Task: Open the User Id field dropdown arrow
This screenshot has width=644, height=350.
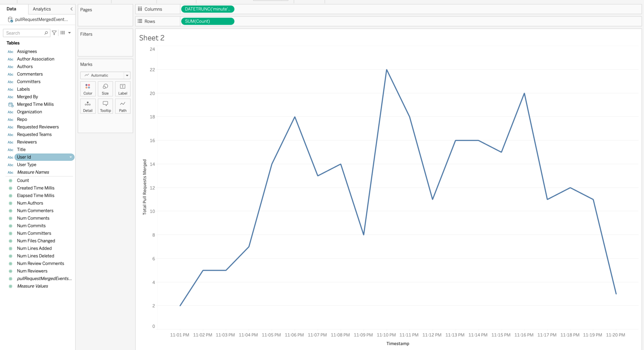Action: 71,157
